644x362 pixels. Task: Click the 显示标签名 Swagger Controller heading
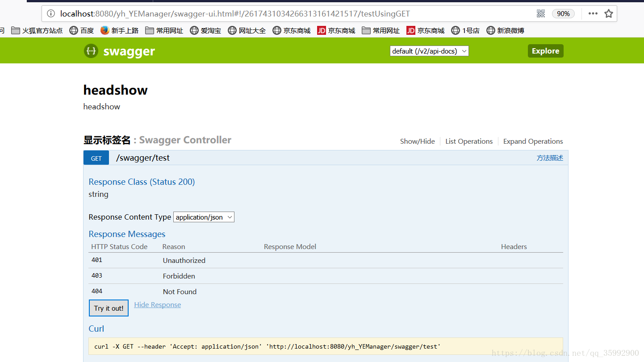tap(157, 140)
